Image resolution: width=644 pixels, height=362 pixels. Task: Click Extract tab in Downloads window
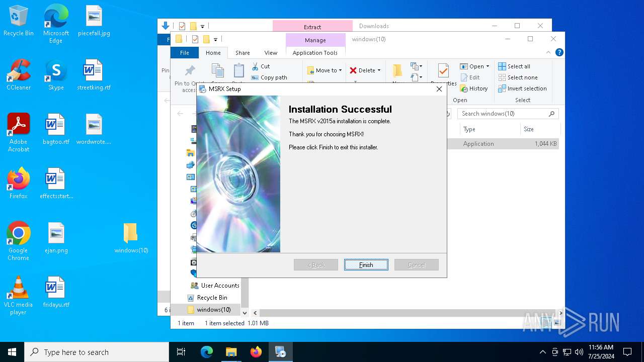(x=312, y=27)
